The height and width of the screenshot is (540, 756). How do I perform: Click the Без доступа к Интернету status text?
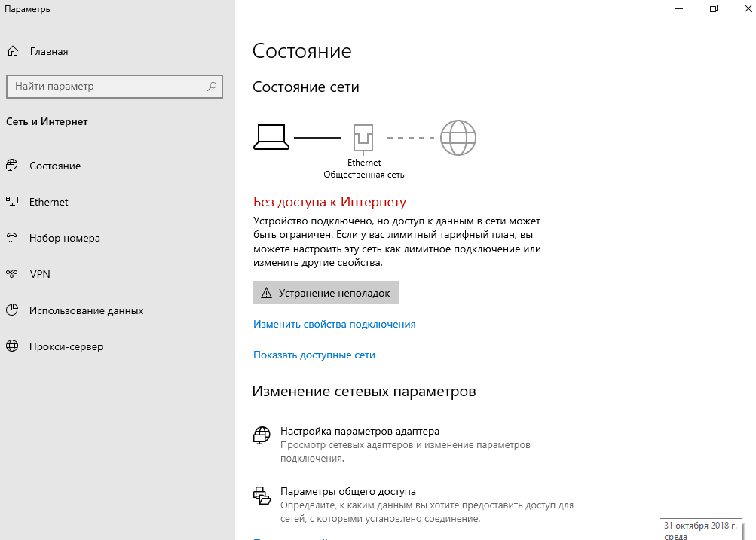330,202
